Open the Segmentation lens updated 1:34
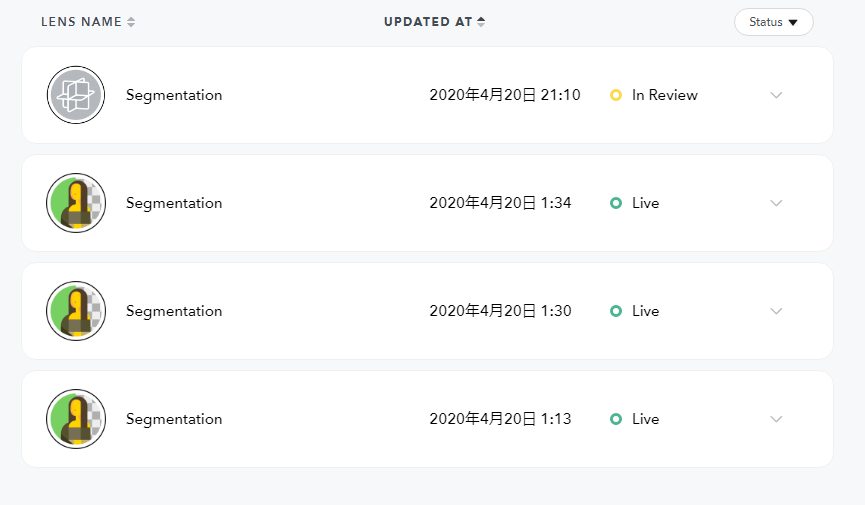The width and height of the screenshot is (865, 505). (x=174, y=203)
